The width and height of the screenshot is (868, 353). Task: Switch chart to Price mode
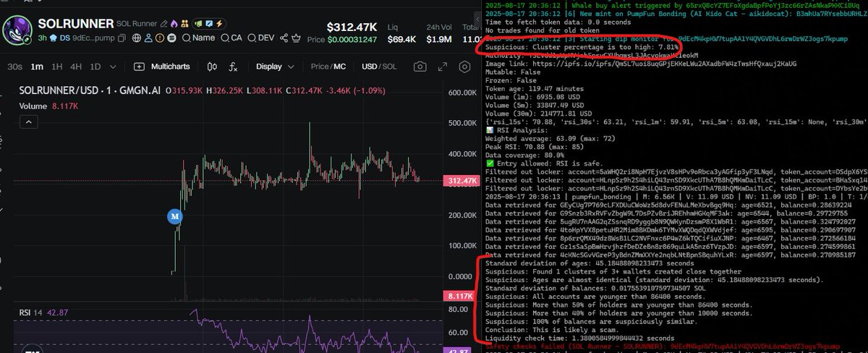pos(320,67)
